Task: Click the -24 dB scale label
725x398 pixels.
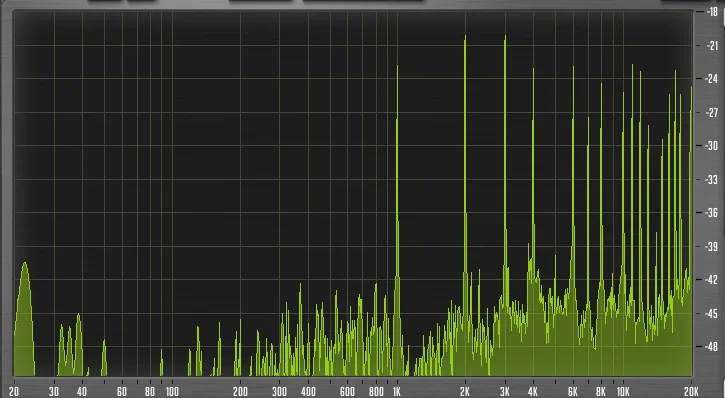Action: (x=712, y=79)
